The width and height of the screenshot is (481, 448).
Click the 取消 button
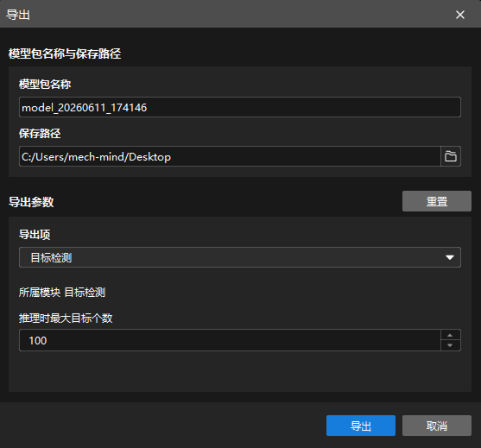436,426
